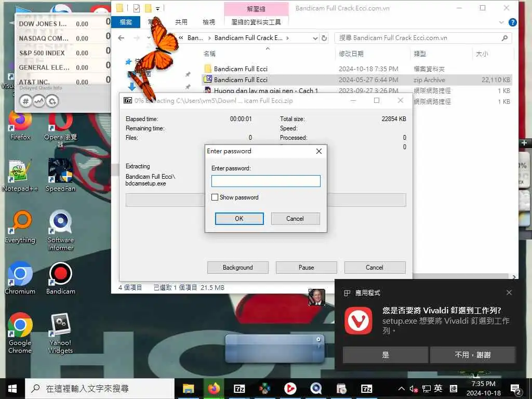Launch Notepad++ from desktop

click(x=20, y=176)
